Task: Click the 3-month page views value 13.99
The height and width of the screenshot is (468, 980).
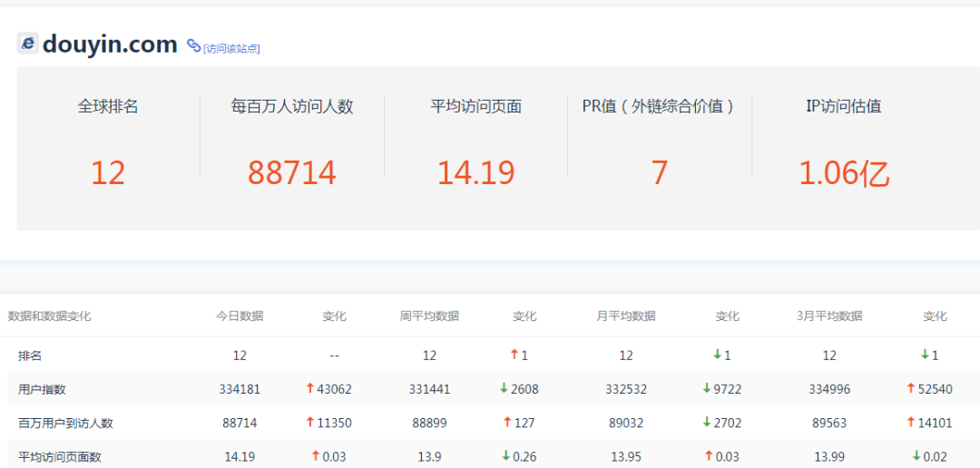Action: pos(829,457)
